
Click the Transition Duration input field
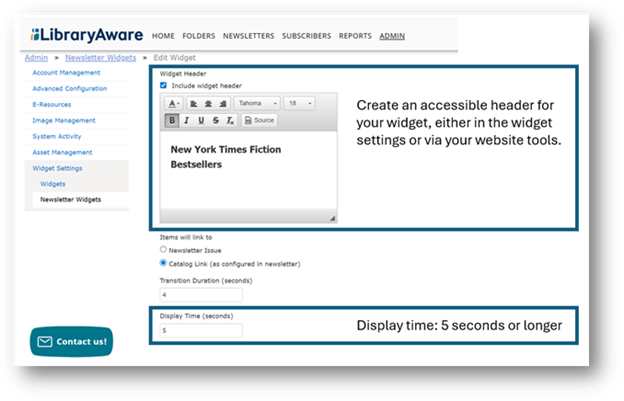point(201,295)
